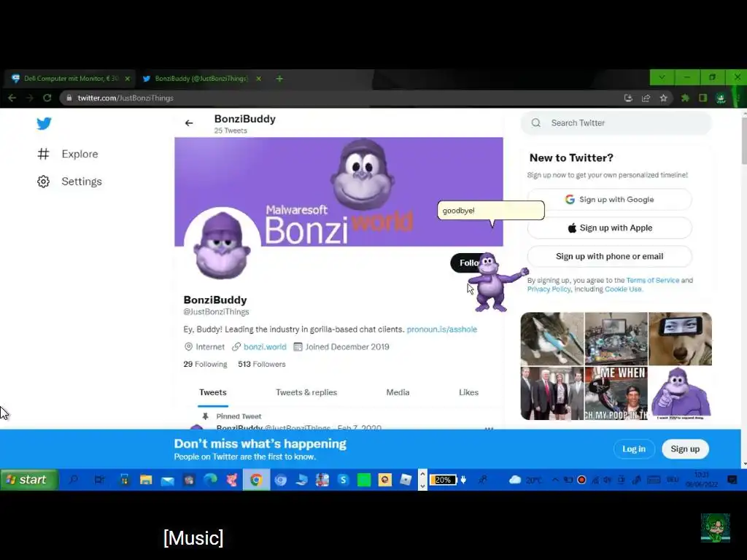Click the Chrome icon in the taskbar
Viewport: 747px width, 560px height.
pos(256,480)
